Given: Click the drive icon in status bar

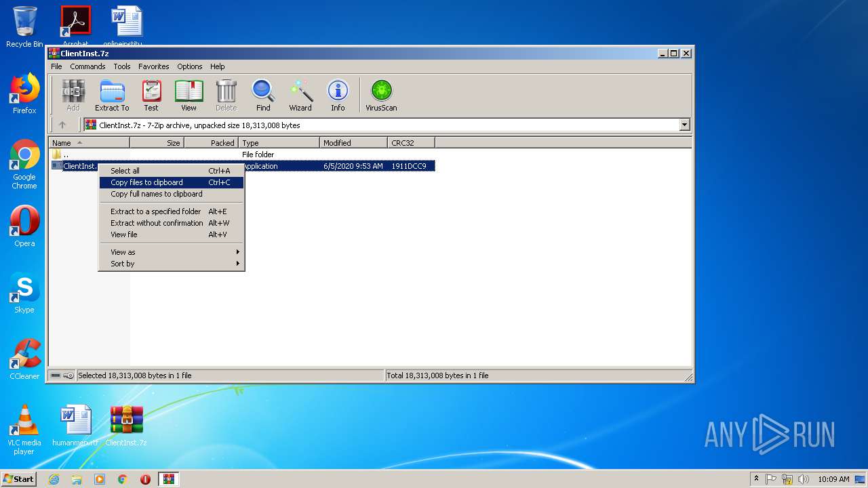Looking at the screenshot, I should click(56, 375).
